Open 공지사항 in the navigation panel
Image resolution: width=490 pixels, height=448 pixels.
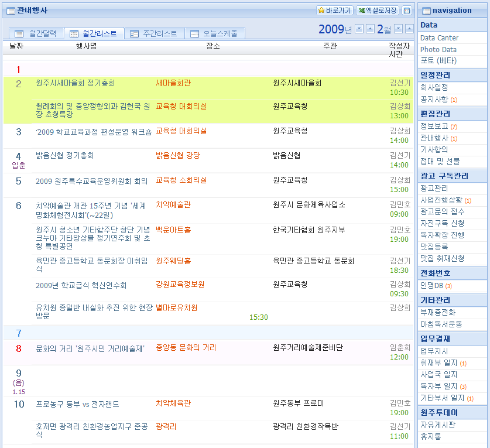tap(434, 100)
